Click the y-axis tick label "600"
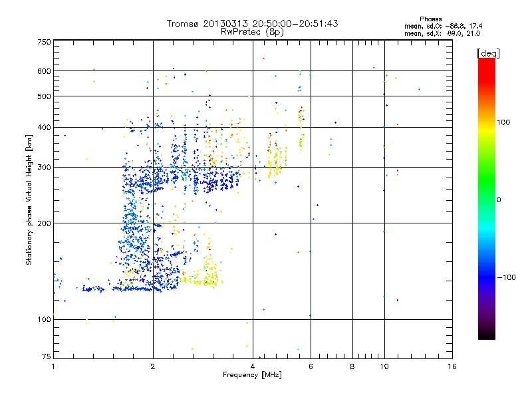The height and width of the screenshot is (399, 532). [44, 71]
